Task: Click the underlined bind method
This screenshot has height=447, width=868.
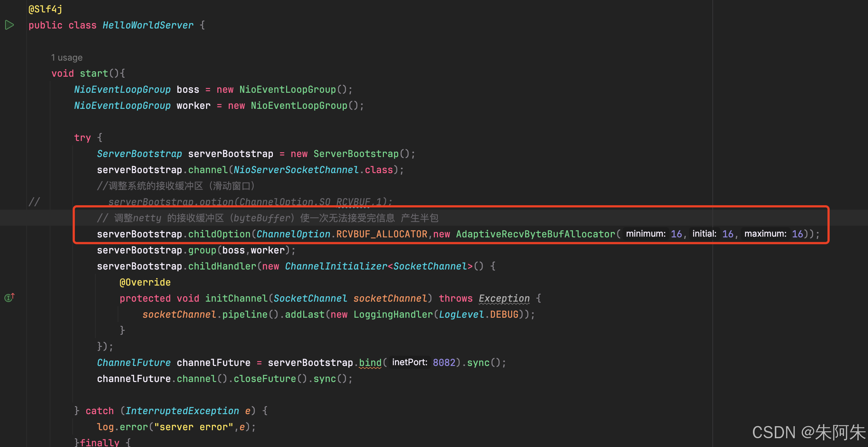Action: [370, 363]
